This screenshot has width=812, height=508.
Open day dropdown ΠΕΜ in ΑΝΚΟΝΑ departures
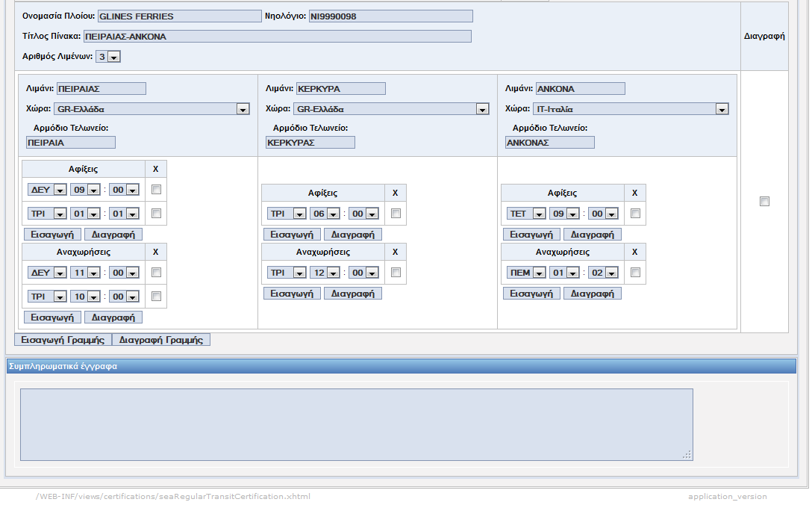click(x=527, y=273)
